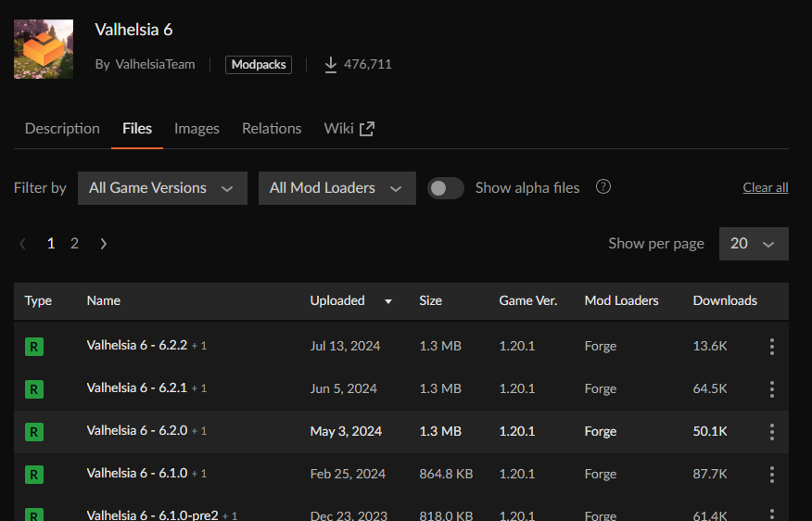Sort by the Size column header
Viewport: 812px width, 521px height.
(x=430, y=301)
